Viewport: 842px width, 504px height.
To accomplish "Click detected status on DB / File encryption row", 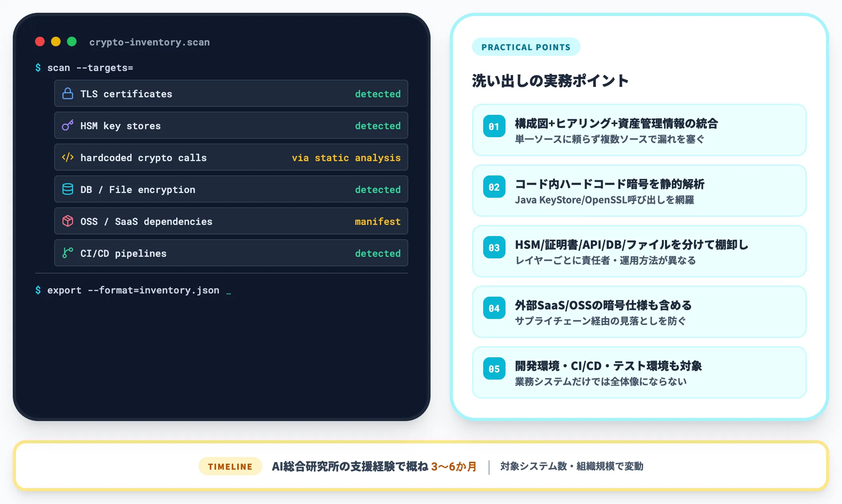I will click(x=378, y=190).
